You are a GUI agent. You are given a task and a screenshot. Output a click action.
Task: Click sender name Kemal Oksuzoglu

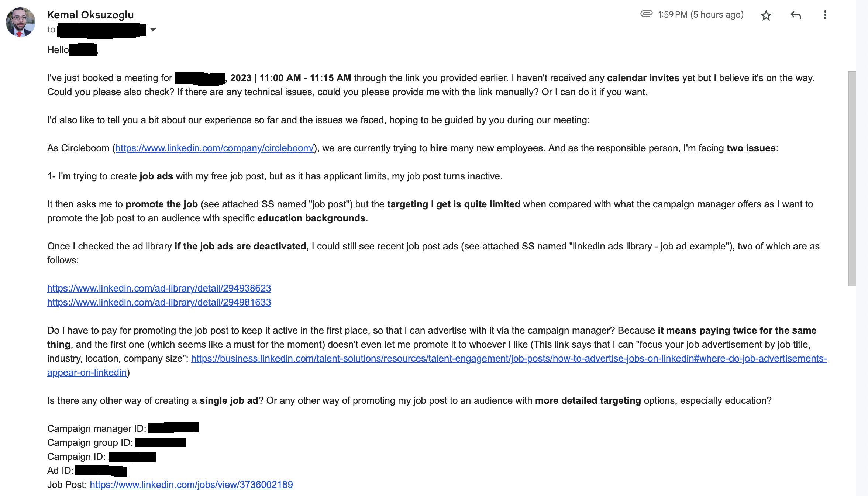click(x=90, y=15)
